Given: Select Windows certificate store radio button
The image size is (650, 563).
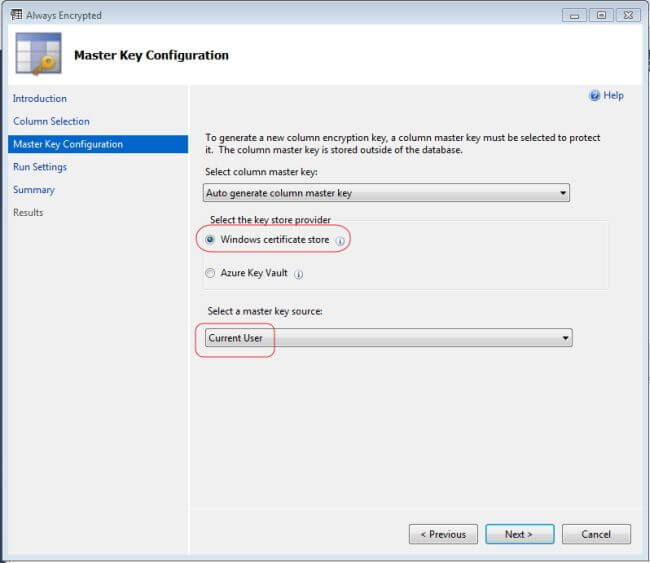Looking at the screenshot, I should pyautogui.click(x=210, y=239).
